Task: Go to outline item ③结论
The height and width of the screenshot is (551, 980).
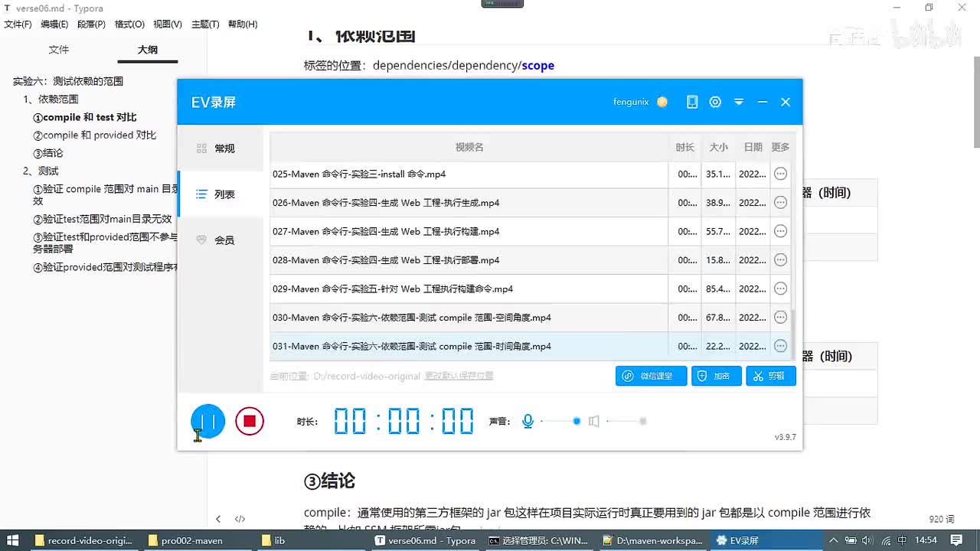Action: coord(48,153)
